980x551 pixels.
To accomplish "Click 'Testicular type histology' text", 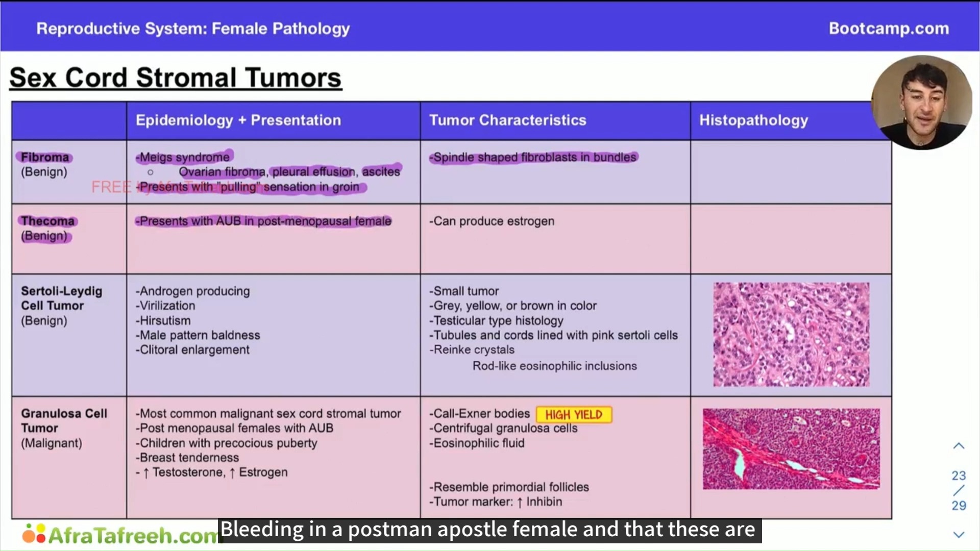I will click(496, 320).
